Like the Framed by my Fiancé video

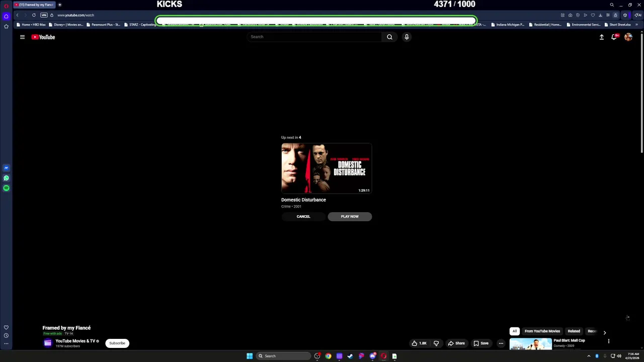[x=419, y=343]
